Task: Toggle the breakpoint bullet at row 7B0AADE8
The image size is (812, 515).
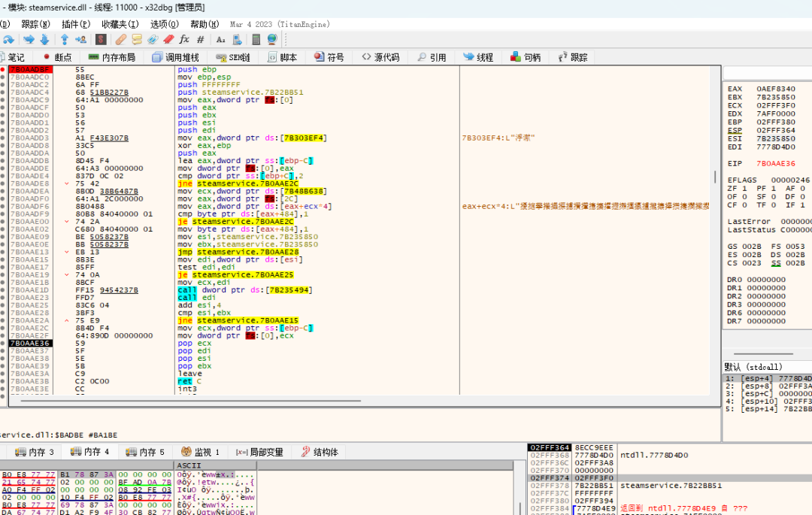Action: (2, 183)
